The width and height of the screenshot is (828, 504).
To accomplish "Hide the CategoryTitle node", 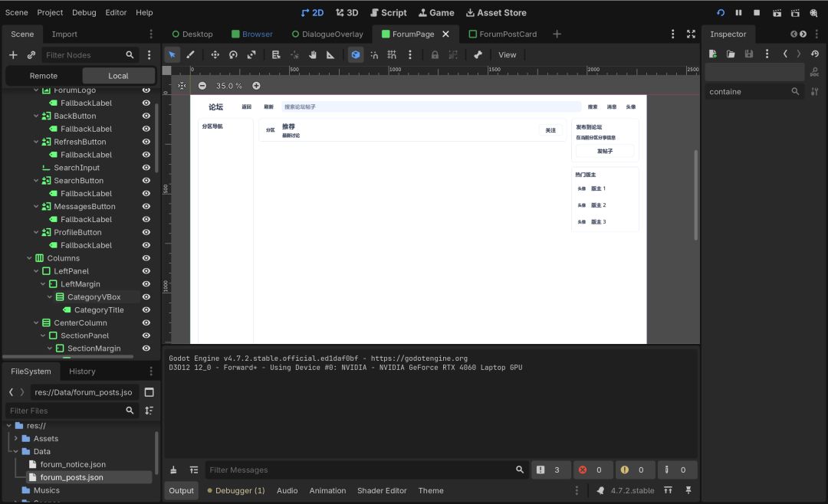I will click(x=146, y=309).
